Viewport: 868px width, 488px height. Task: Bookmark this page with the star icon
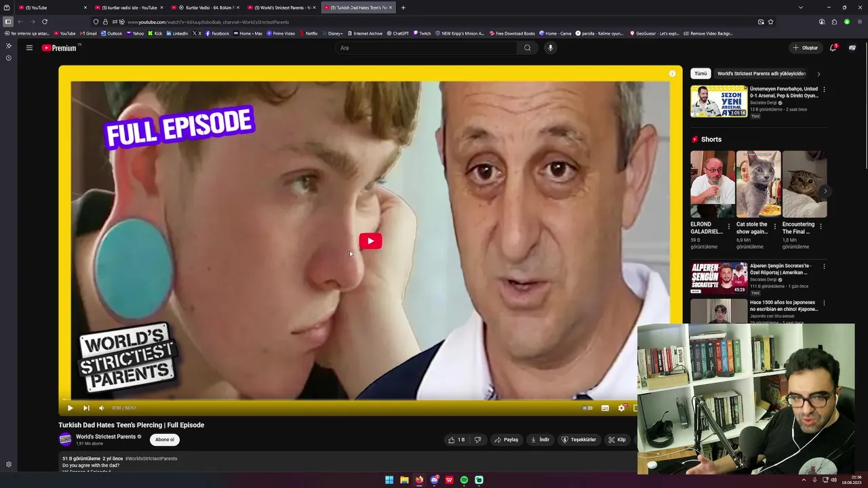pos(770,22)
